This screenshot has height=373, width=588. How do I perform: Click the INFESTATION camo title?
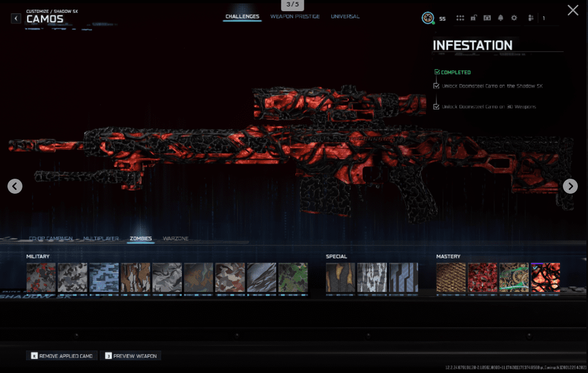pos(472,45)
